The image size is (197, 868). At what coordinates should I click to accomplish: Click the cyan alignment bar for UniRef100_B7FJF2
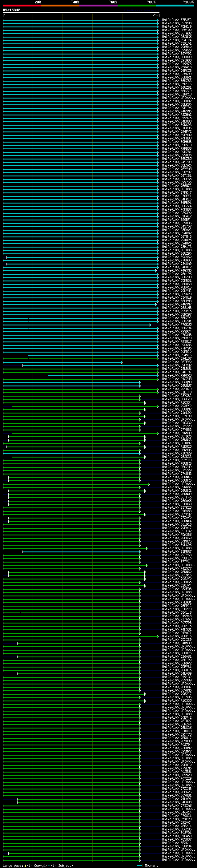click(x=81, y=20)
